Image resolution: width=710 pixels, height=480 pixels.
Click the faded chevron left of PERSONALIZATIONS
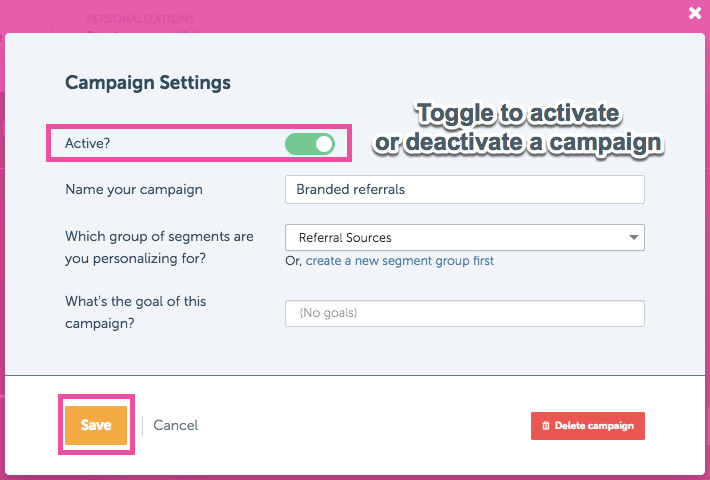tap(53, 28)
